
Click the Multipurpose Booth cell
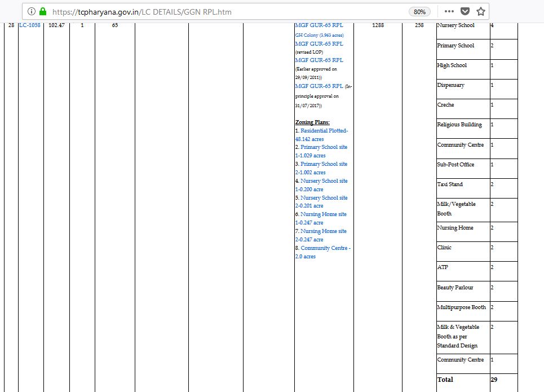463,311
